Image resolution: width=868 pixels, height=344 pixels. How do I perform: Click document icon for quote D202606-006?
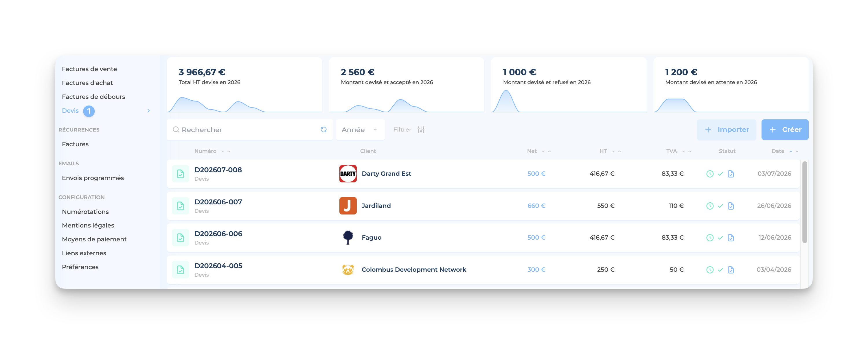[x=181, y=238]
